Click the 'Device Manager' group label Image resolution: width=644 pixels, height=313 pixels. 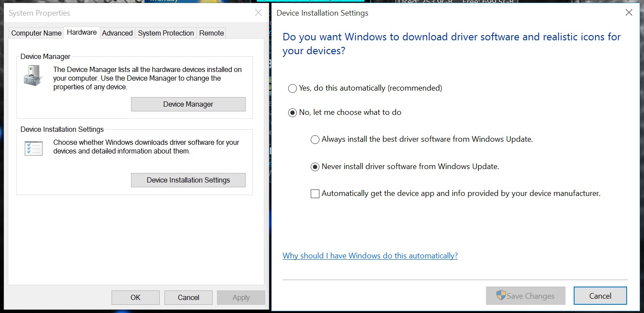pos(45,56)
